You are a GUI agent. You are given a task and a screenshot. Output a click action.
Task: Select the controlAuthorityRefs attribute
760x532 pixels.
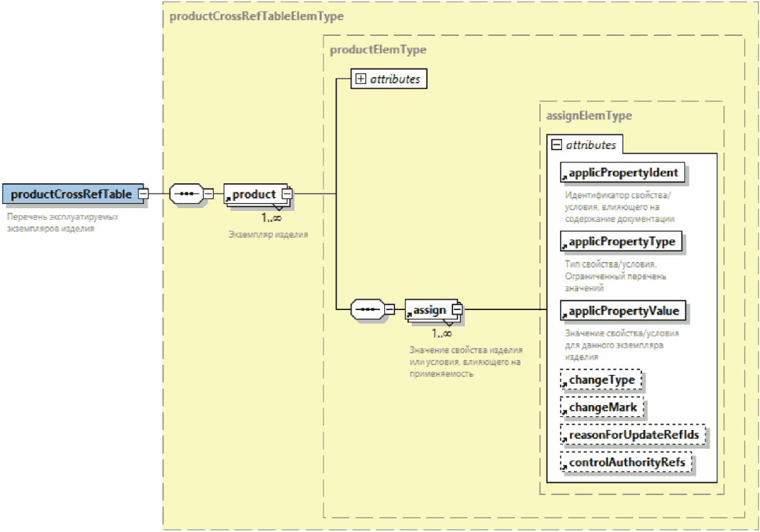626,462
